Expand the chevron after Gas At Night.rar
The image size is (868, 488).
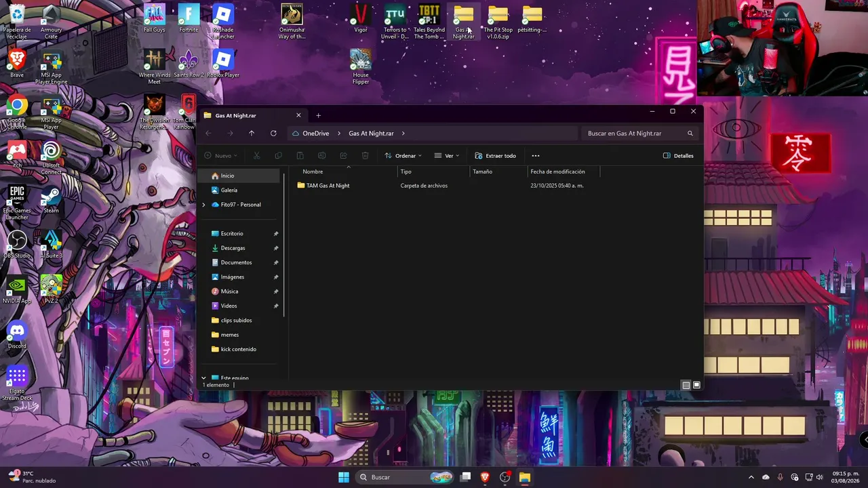403,134
